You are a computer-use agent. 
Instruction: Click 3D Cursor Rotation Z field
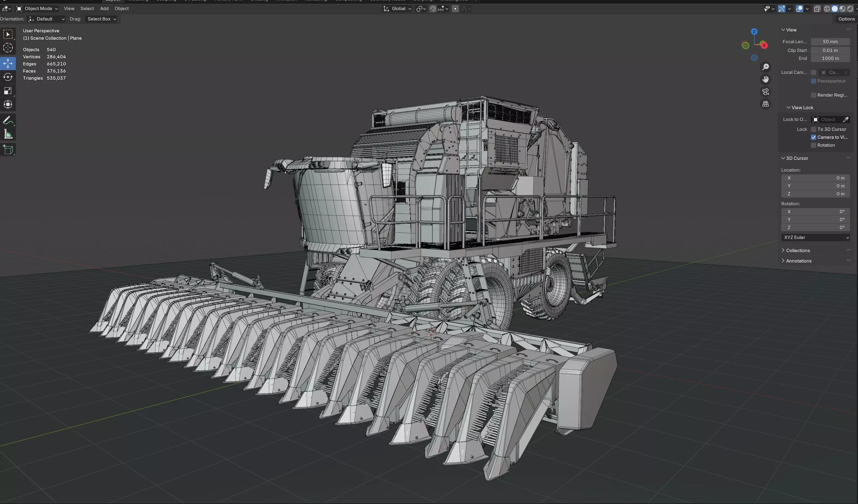point(816,227)
